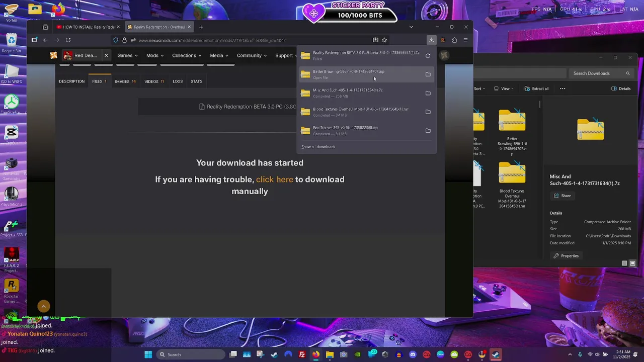Screen dimensions: 644x362
Task: Open View dropdown in File Explorer
Action: (504, 88)
